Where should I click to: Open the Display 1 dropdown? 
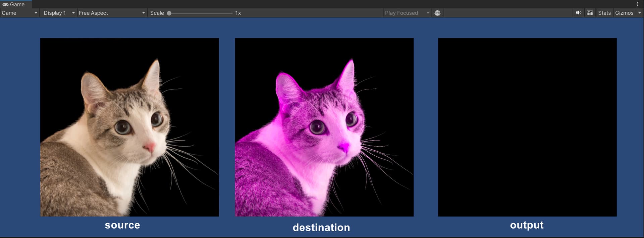pos(59,13)
